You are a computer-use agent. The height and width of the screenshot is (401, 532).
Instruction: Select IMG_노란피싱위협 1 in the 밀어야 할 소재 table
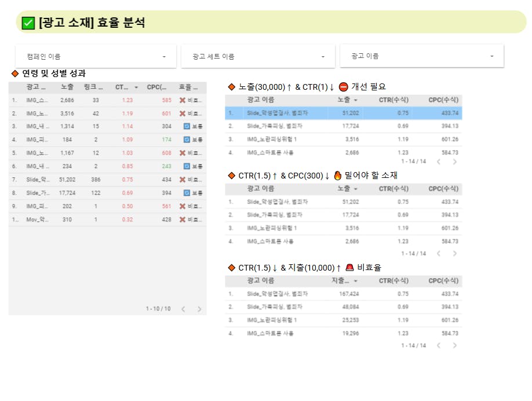click(343, 228)
